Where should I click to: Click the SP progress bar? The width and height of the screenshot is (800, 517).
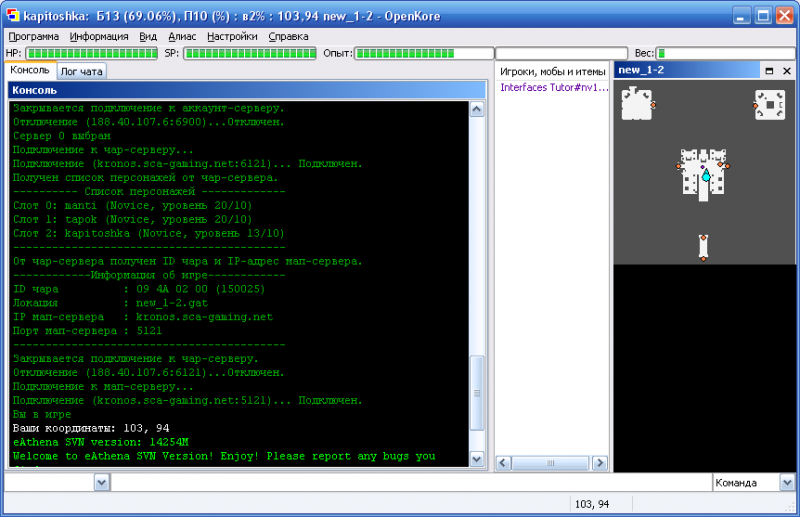coord(250,53)
